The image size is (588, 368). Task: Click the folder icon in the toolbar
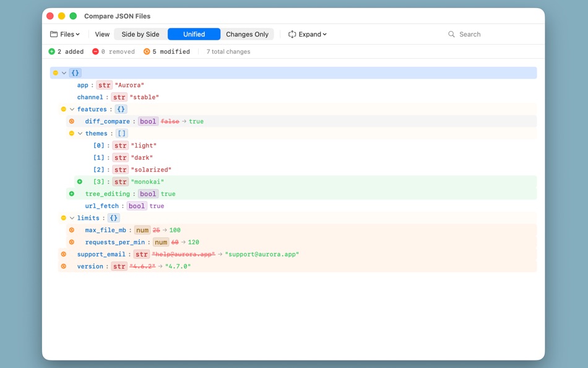(54, 34)
